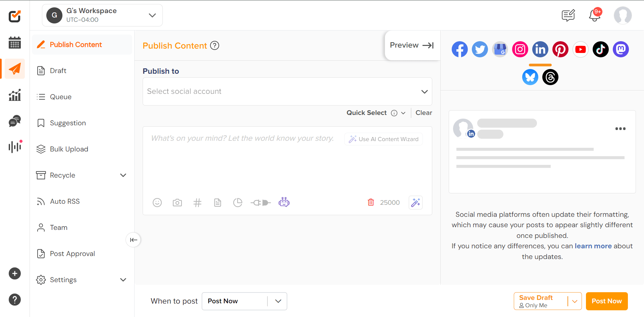Add media with the camera icon
This screenshot has height=317, width=644.
[x=177, y=202]
